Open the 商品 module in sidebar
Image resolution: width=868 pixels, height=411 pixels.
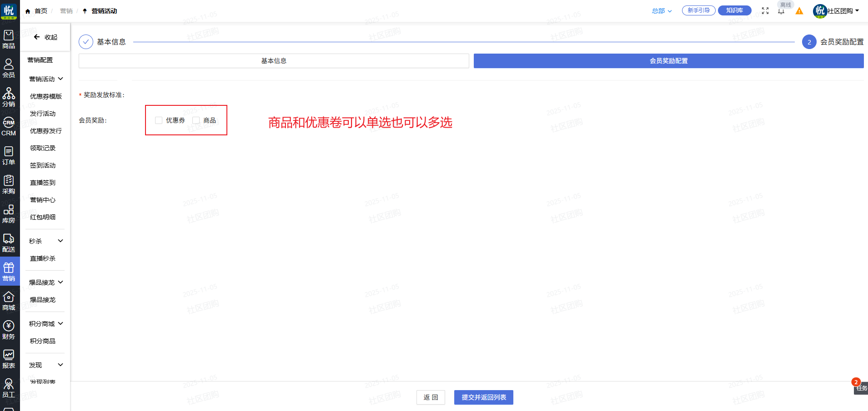(x=9, y=40)
